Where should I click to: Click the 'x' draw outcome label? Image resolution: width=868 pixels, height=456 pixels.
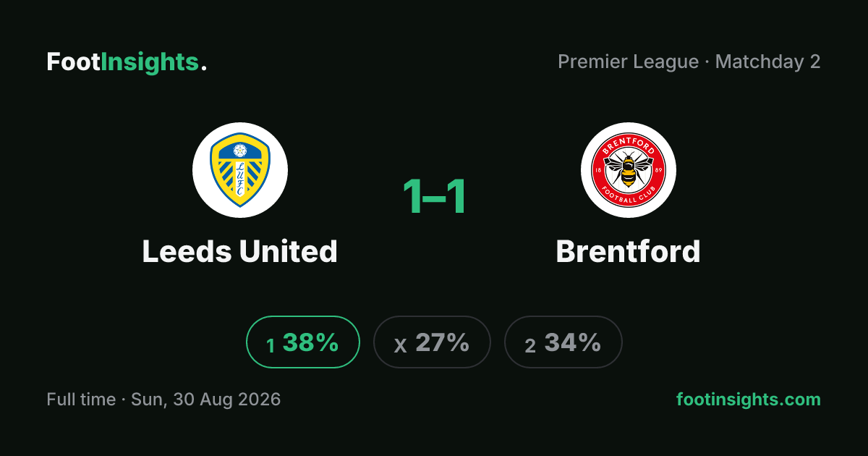point(400,346)
